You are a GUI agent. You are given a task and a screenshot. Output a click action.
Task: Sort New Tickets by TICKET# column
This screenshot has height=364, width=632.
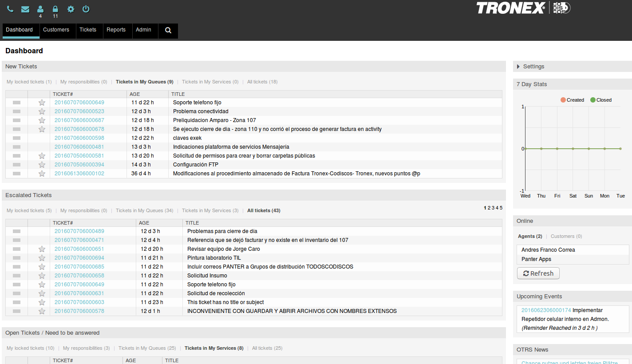click(x=63, y=95)
